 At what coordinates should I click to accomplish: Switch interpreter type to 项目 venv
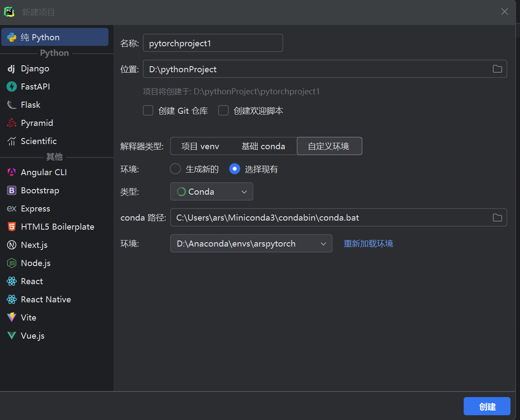pos(200,146)
